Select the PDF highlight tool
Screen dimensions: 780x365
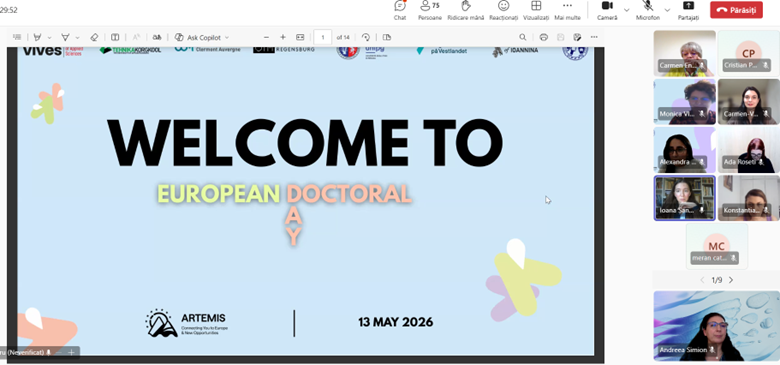tap(37, 37)
